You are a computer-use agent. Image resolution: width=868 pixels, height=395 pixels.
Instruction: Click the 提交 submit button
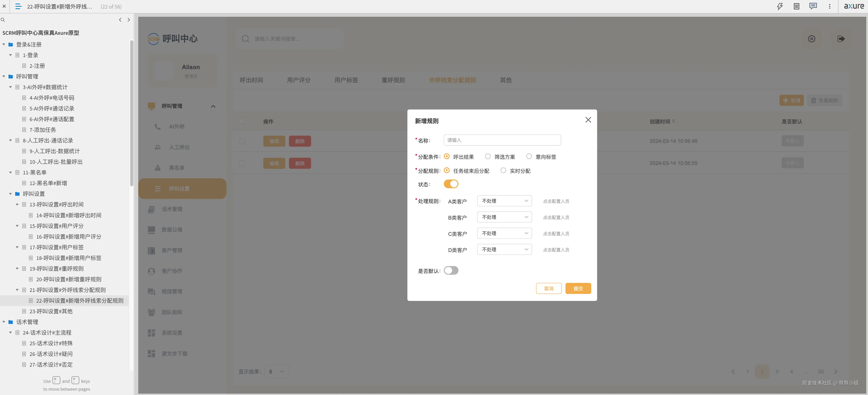tap(578, 288)
